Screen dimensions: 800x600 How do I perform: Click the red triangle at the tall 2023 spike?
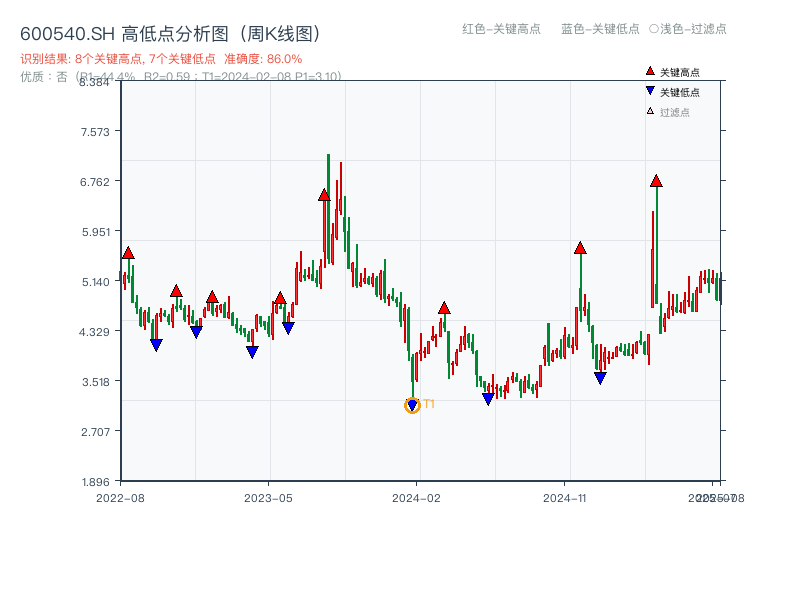[x=323, y=196]
